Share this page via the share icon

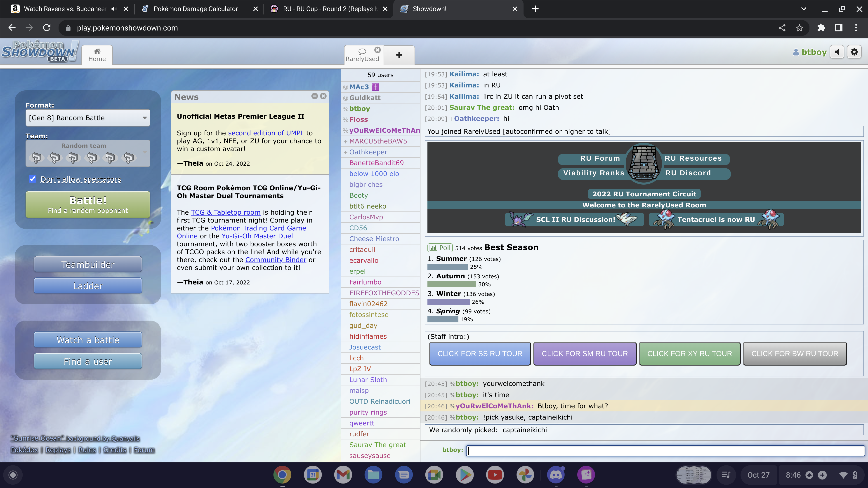782,28
